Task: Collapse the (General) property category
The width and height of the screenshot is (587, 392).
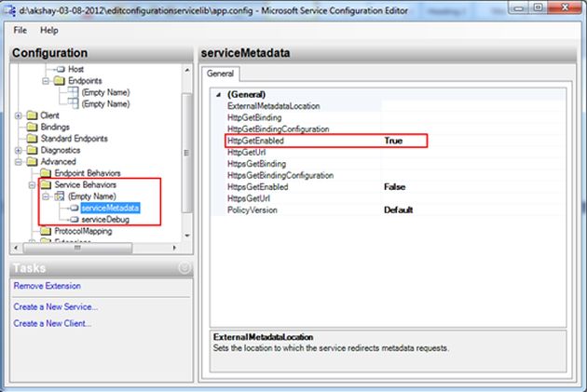Action: pyautogui.click(x=219, y=95)
